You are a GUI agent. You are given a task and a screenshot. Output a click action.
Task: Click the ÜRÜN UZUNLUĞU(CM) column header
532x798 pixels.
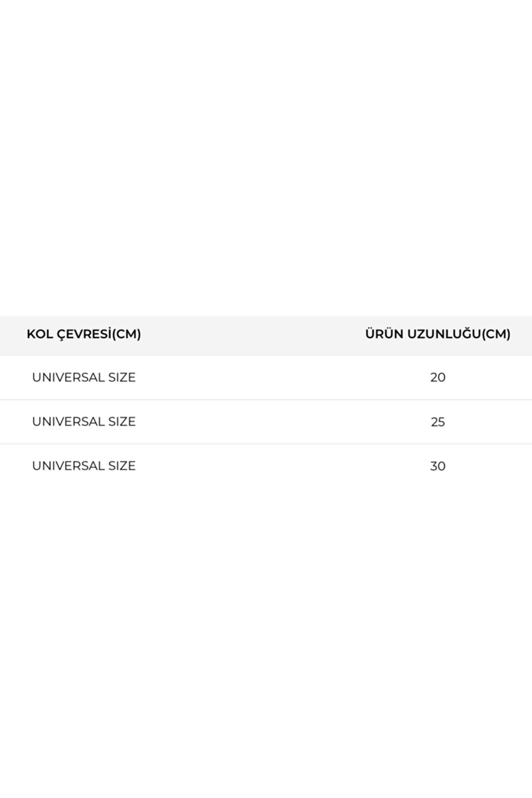(438, 334)
